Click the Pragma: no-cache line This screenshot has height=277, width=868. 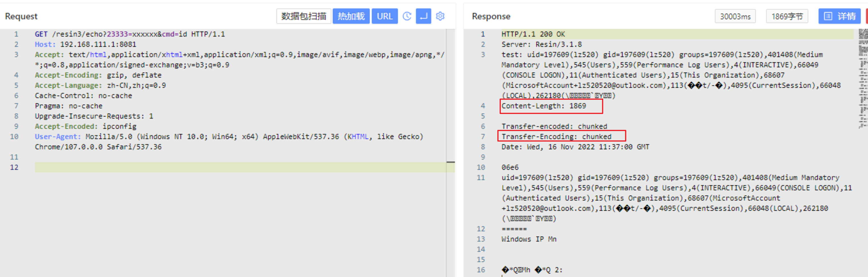68,106
